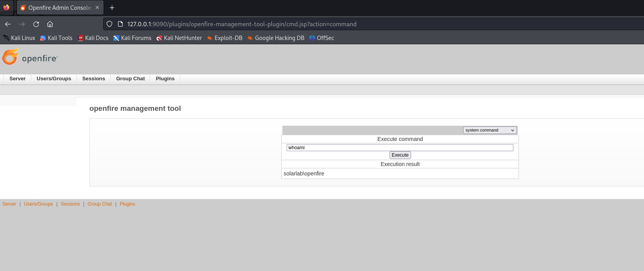This screenshot has width=644, height=271.
Task: Open the Google Hacking DB bookmark
Action: (276, 38)
